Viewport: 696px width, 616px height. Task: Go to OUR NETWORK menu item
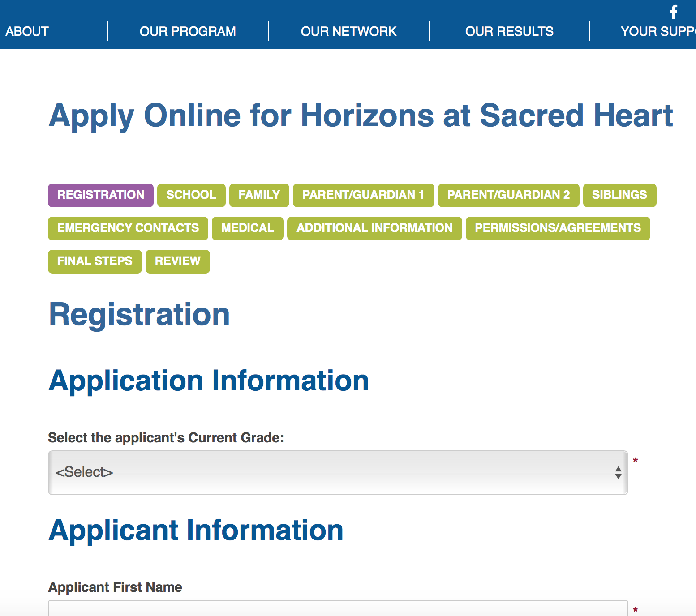(348, 31)
